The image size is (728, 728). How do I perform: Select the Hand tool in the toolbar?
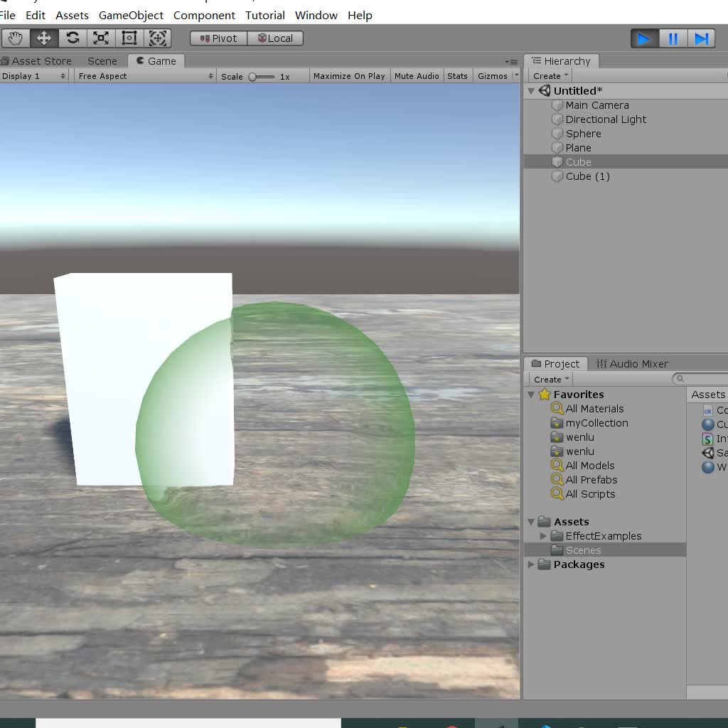pyautogui.click(x=15, y=38)
